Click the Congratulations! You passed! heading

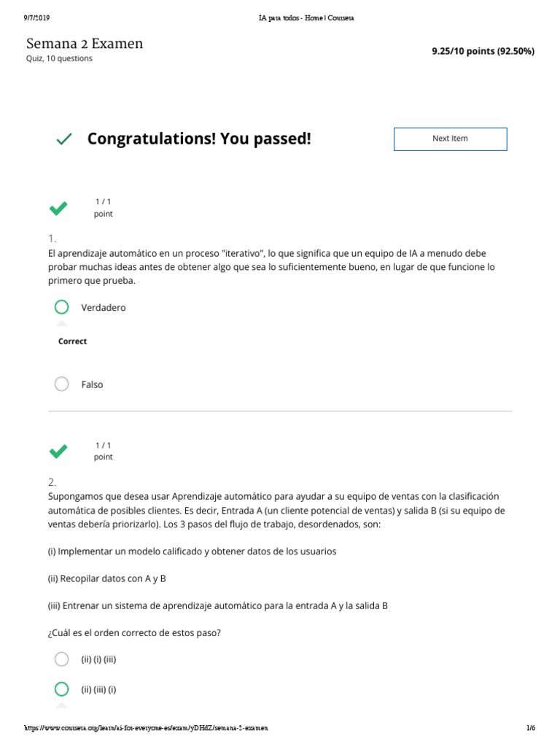point(199,139)
